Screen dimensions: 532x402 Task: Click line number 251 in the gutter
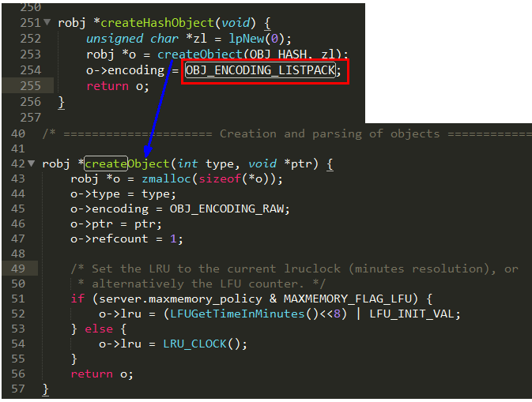(x=31, y=23)
